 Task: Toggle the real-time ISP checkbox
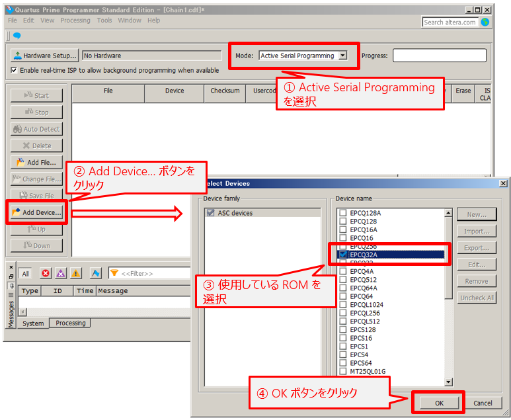coord(15,70)
